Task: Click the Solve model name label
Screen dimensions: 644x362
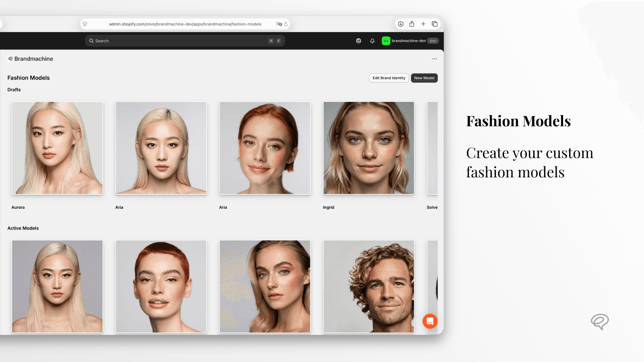Action: (x=432, y=208)
